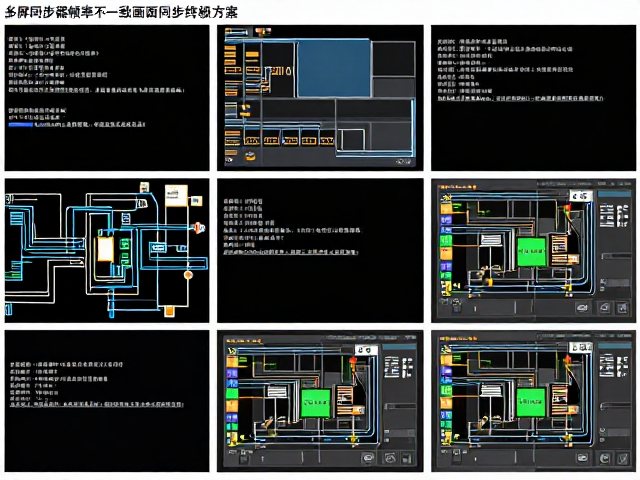Select the cream-colored block in the wiring diagram
The height and width of the screenshot is (480, 640).
coord(105,249)
